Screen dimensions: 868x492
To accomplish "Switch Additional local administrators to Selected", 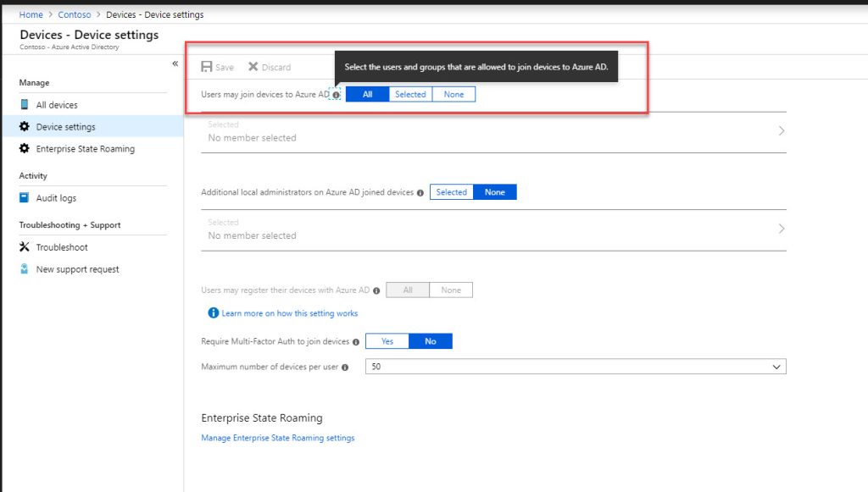I will point(451,192).
